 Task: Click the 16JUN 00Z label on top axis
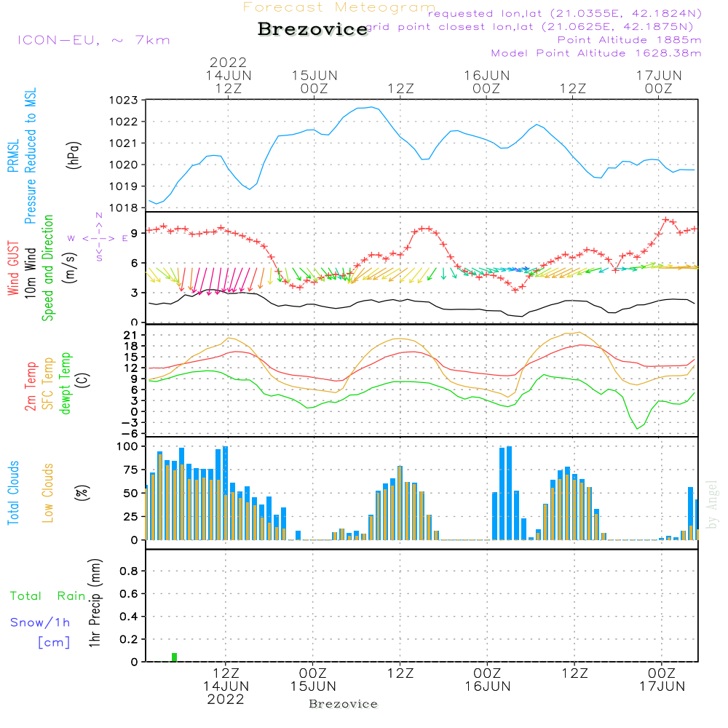[x=486, y=82]
